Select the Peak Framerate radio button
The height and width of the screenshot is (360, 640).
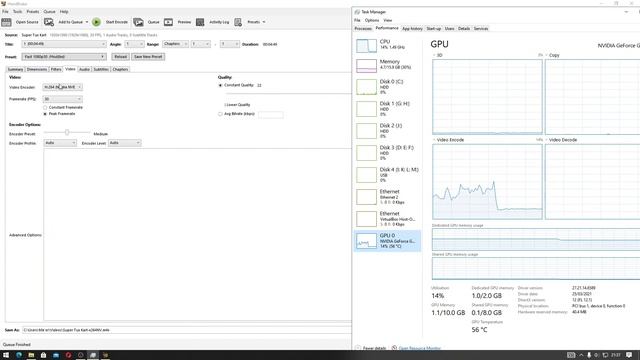tap(45, 114)
